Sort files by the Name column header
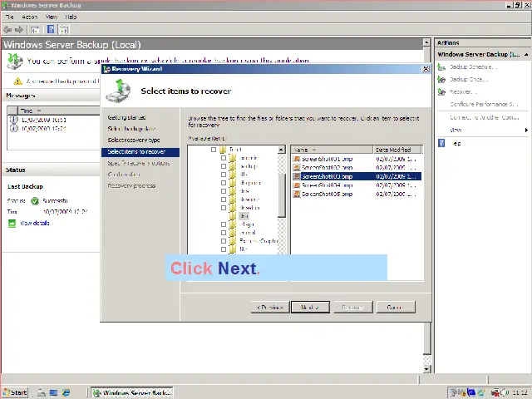This screenshot has width=532, height=399. pos(332,150)
